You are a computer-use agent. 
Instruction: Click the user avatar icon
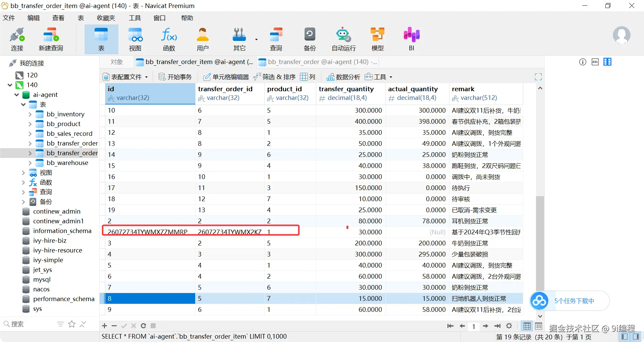pyautogui.click(x=622, y=35)
